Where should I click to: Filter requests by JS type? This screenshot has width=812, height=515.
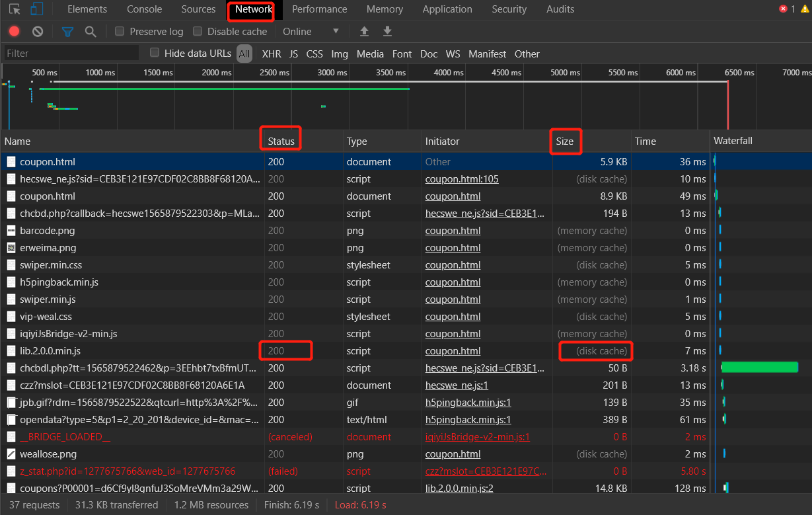294,54
